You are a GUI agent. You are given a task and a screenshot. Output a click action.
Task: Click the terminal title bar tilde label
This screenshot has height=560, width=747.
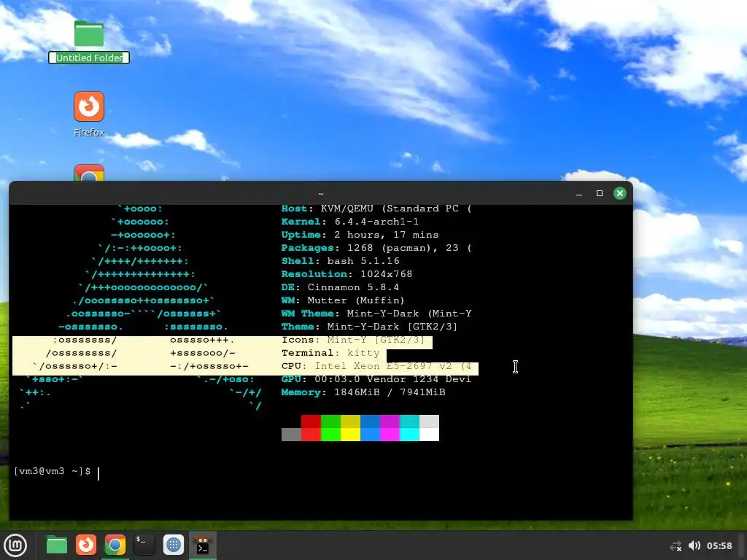click(x=321, y=194)
